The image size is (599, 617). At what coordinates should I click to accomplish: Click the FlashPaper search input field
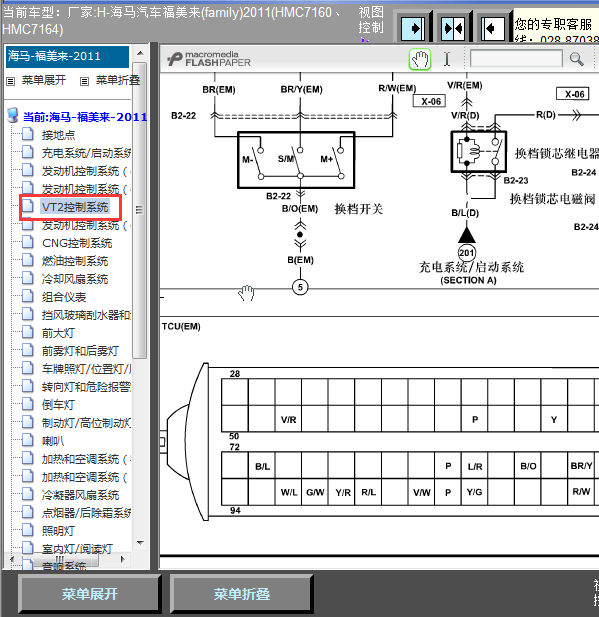coord(516,59)
